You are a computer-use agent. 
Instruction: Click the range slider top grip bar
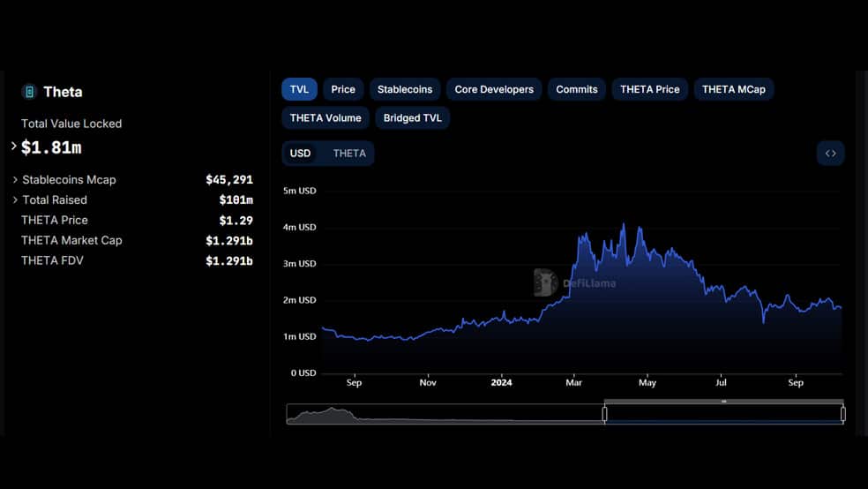723,401
